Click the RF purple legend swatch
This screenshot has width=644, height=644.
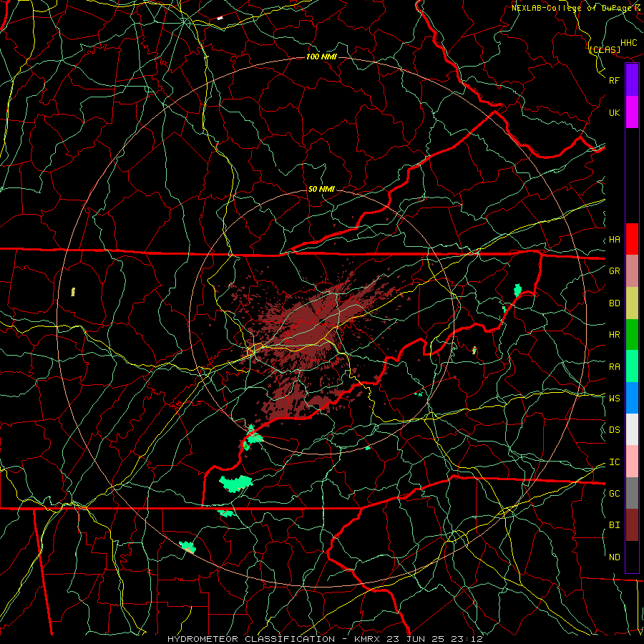pos(632,80)
